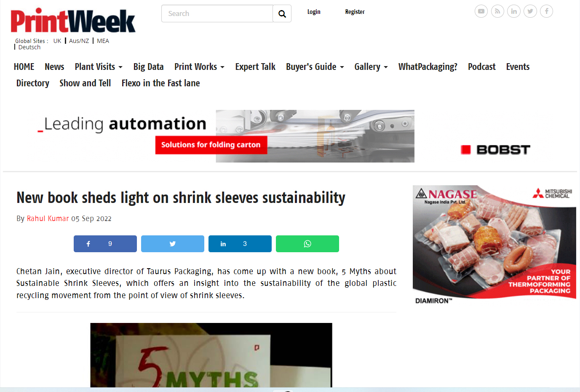The height and width of the screenshot is (392, 580).
Task: Expand the Buyer's Guide dropdown
Action: (x=315, y=67)
